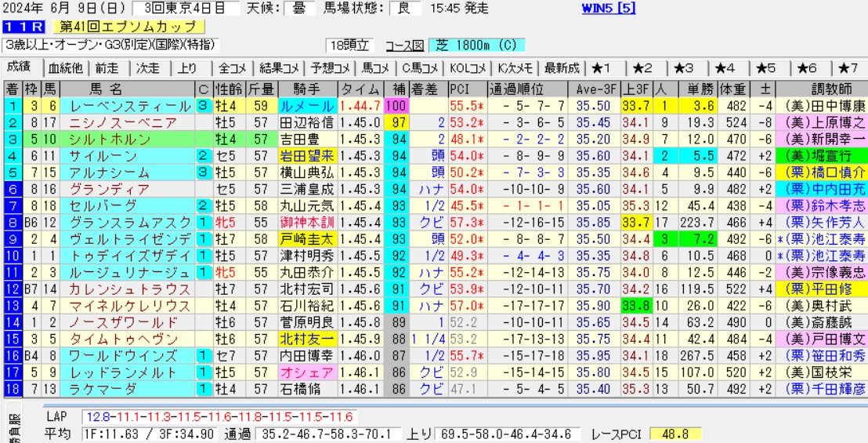Viewport: 868px width, 443px height.
Task: Switch to the 血統他 tab
Action: point(65,68)
